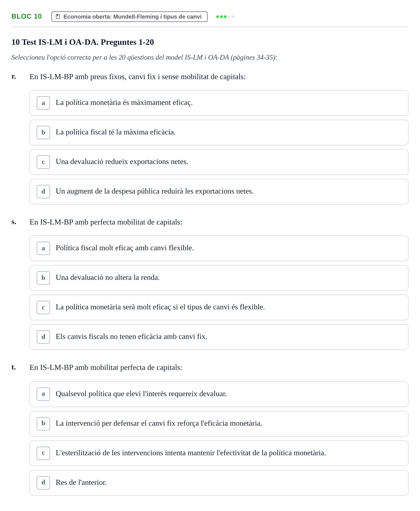The height and width of the screenshot is (511, 420).
Task: Click option c letter box in question s
Action: [x=43, y=307]
